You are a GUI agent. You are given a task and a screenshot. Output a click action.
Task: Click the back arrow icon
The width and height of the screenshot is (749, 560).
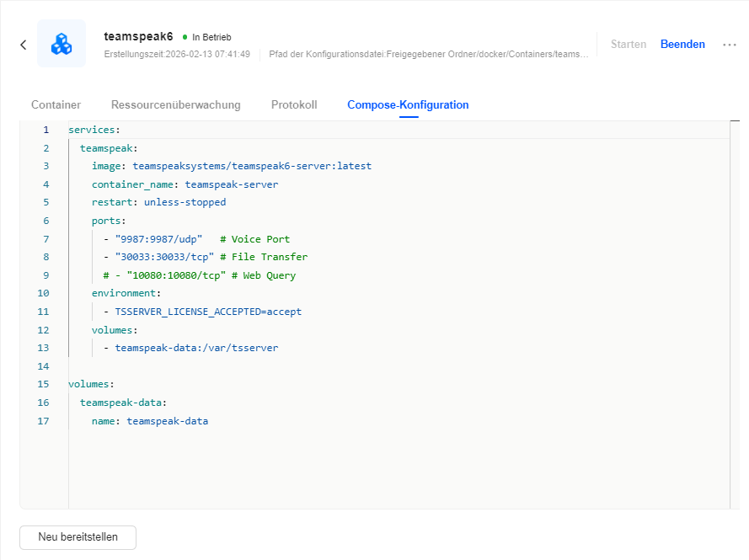(x=23, y=45)
